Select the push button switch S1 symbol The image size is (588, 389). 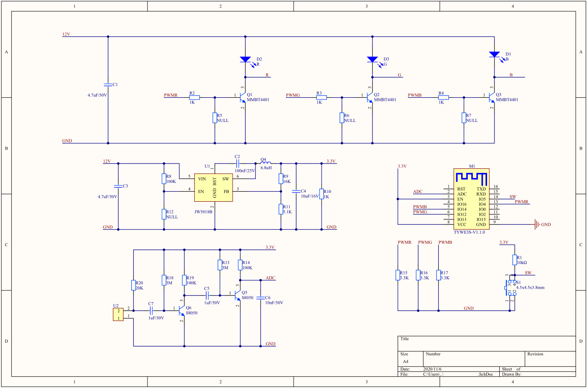click(510, 288)
